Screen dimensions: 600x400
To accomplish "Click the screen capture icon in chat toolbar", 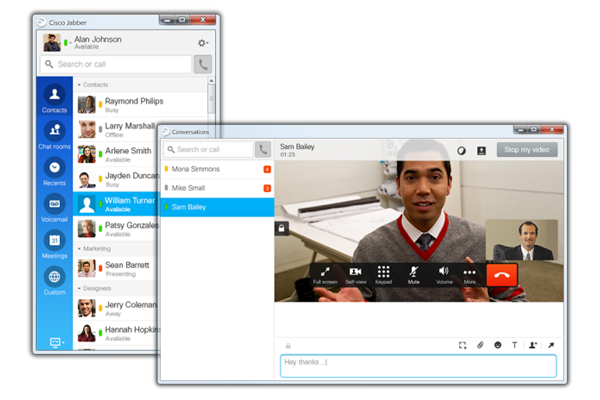I will click(x=463, y=345).
